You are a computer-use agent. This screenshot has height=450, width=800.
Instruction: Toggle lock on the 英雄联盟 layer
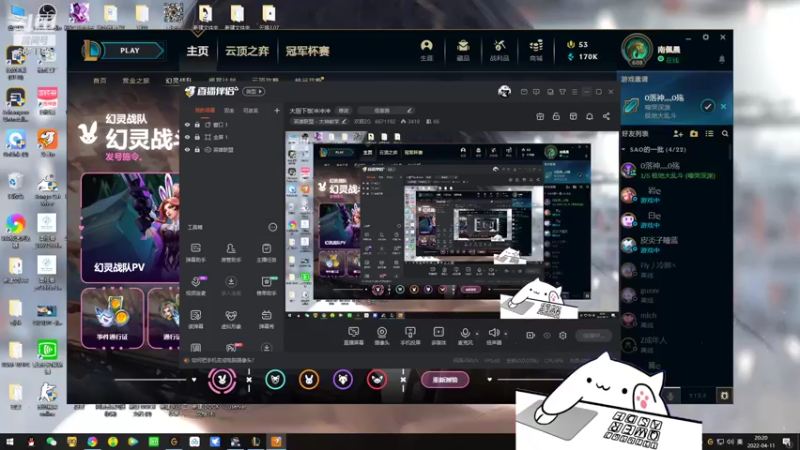[197, 150]
